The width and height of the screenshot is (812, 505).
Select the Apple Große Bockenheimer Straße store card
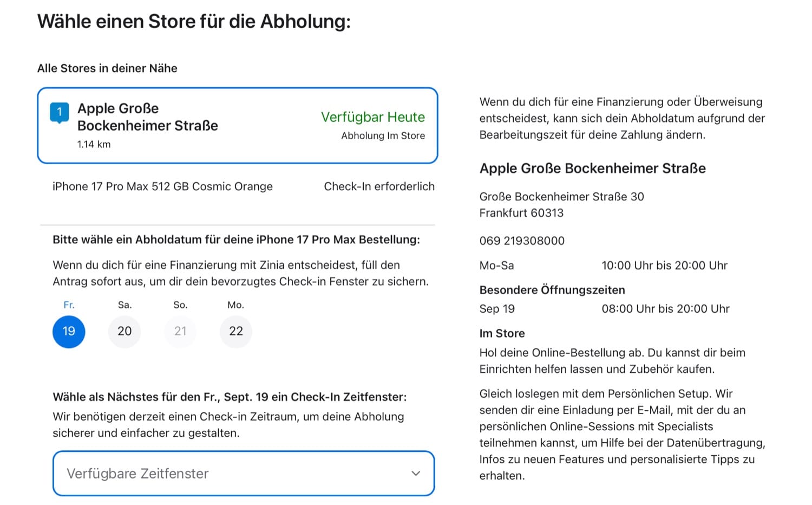237,125
